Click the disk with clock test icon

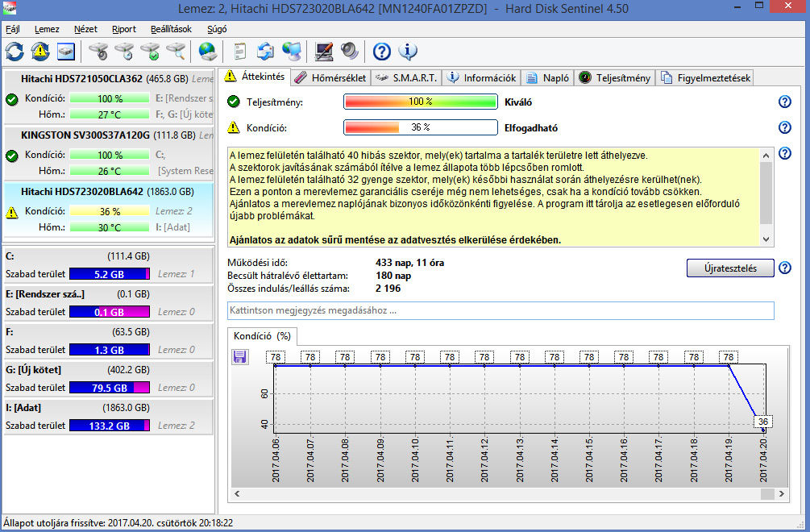(x=124, y=51)
